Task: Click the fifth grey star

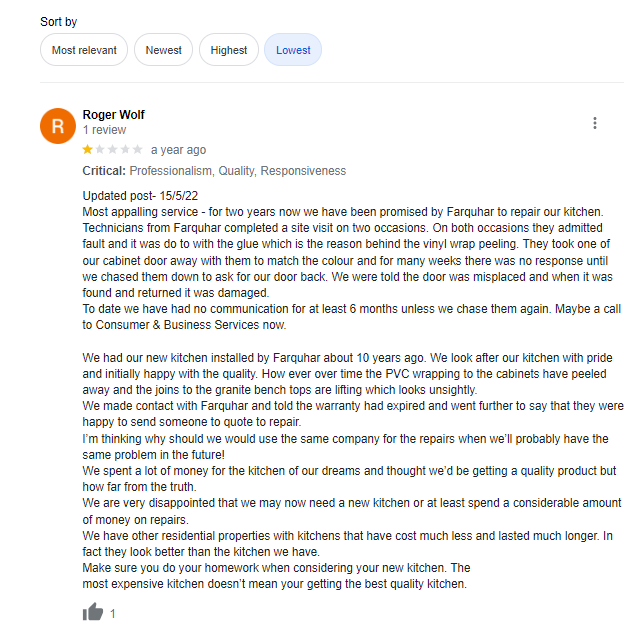Action: pos(138,150)
